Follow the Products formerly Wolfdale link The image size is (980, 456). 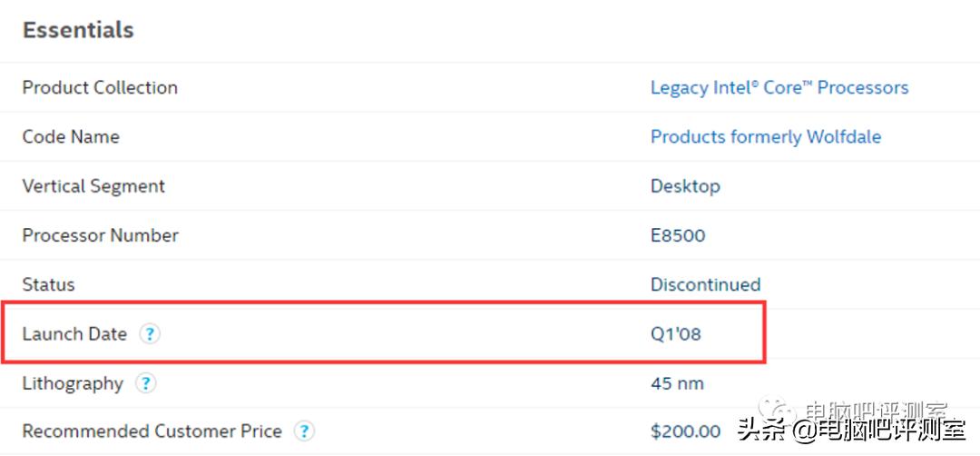click(x=765, y=137)
